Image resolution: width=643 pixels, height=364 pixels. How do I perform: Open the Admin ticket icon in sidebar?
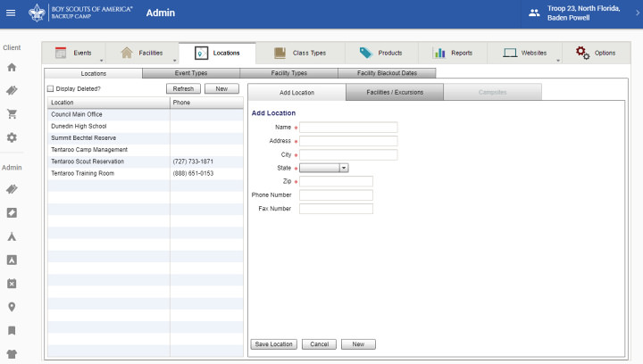[x=12, y=189]
